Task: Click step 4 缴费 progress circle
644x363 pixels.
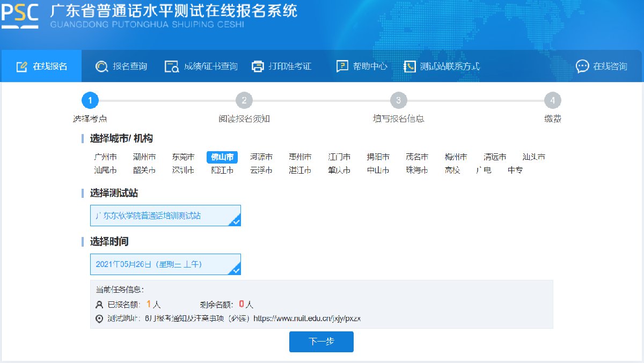Action: tap(552, 100)
